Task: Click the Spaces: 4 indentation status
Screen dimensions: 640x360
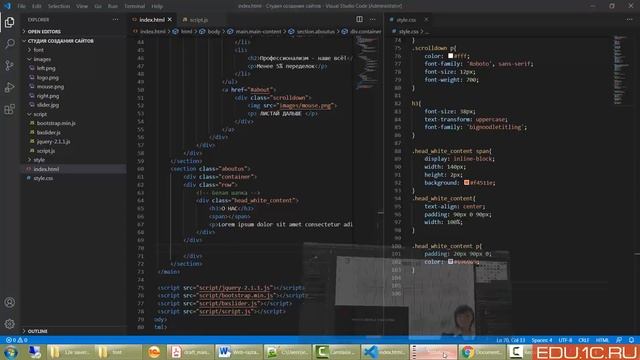Action: pyautogui.click(x=542, y=340)
